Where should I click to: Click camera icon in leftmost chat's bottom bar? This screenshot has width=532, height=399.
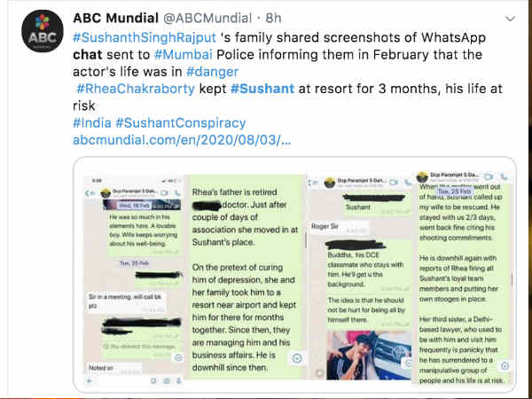(166, 381)
